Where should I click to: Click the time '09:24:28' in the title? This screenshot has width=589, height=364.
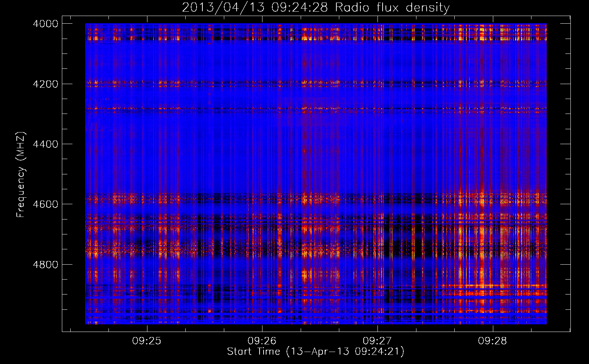[x=300, y=7]
